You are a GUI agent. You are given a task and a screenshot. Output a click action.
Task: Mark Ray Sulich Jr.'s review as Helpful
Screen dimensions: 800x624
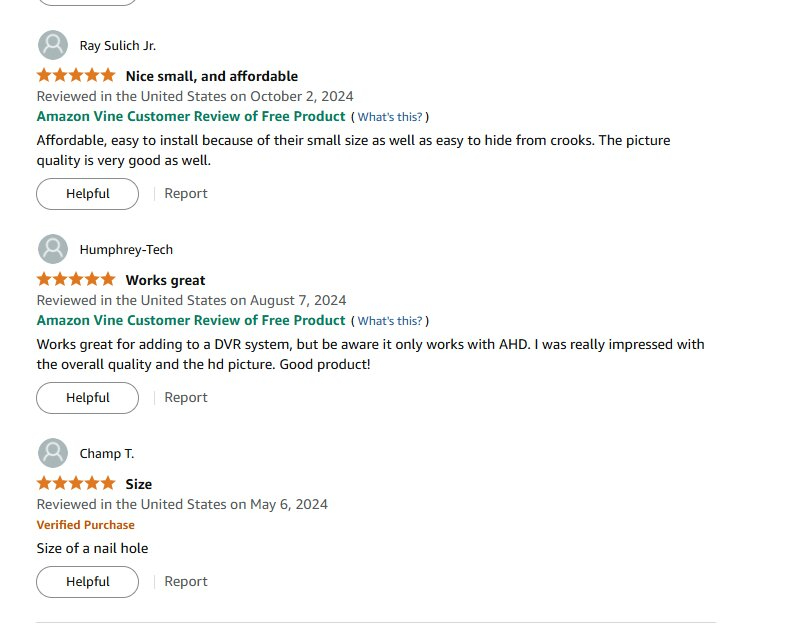coord(87,194)
